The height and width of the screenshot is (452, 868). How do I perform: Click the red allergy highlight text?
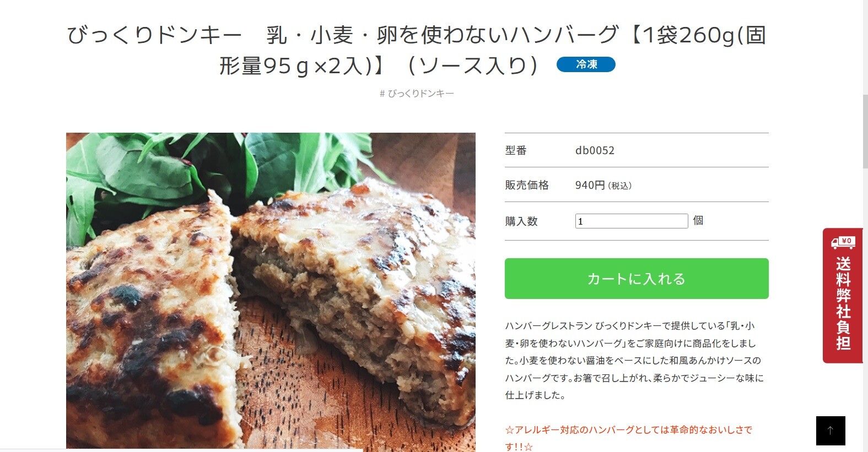pos(629,438)
